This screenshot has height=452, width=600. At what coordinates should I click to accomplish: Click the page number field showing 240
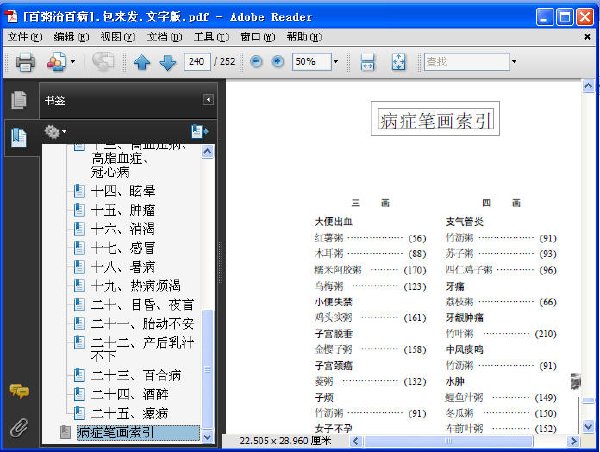197,62
